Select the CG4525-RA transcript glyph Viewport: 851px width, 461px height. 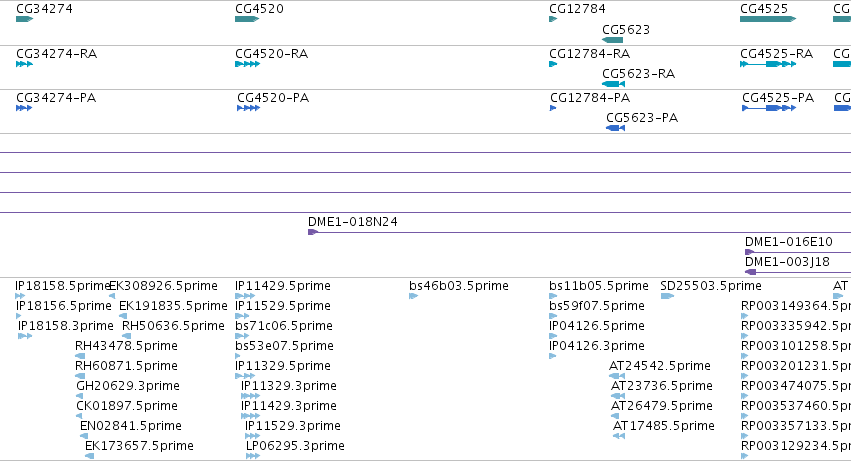[x=768, y=64]
